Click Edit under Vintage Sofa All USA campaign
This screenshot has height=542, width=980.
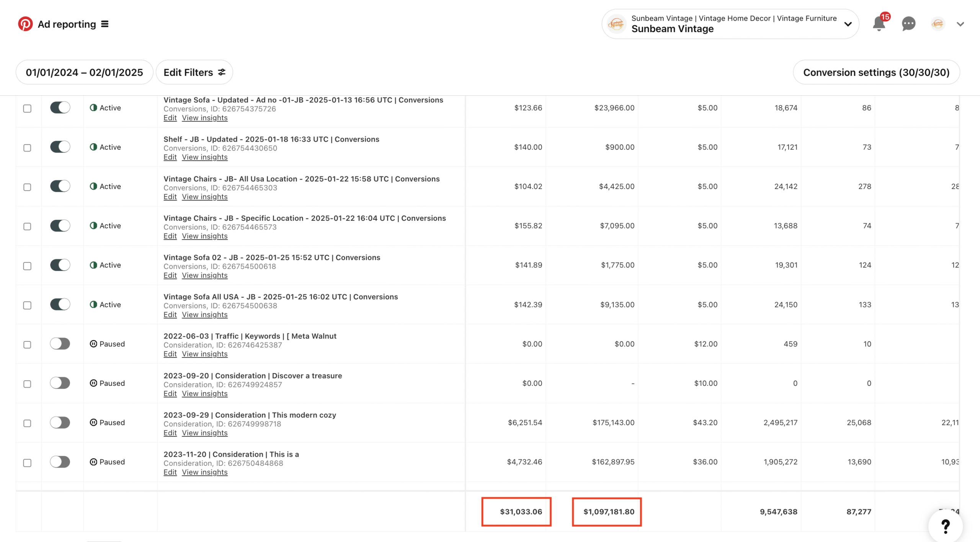point(170,315)
